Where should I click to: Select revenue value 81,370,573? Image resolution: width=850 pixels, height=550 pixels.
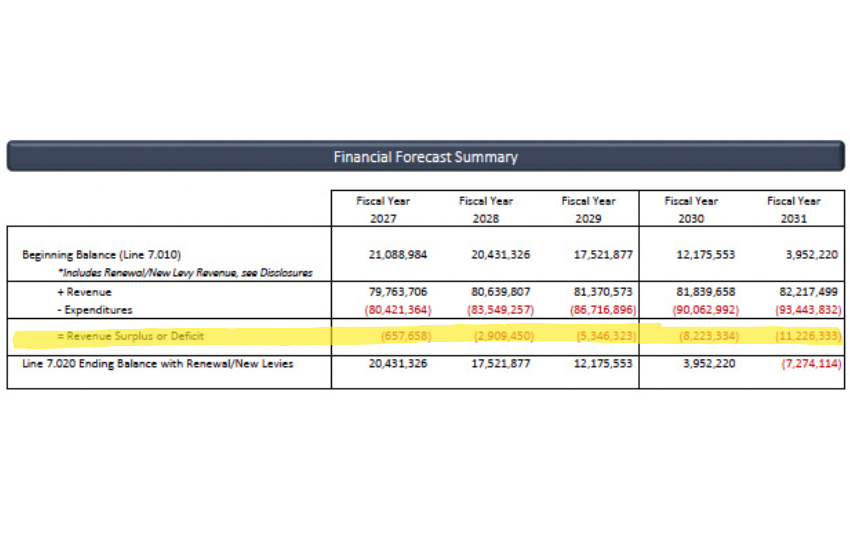tap(603, 292)
